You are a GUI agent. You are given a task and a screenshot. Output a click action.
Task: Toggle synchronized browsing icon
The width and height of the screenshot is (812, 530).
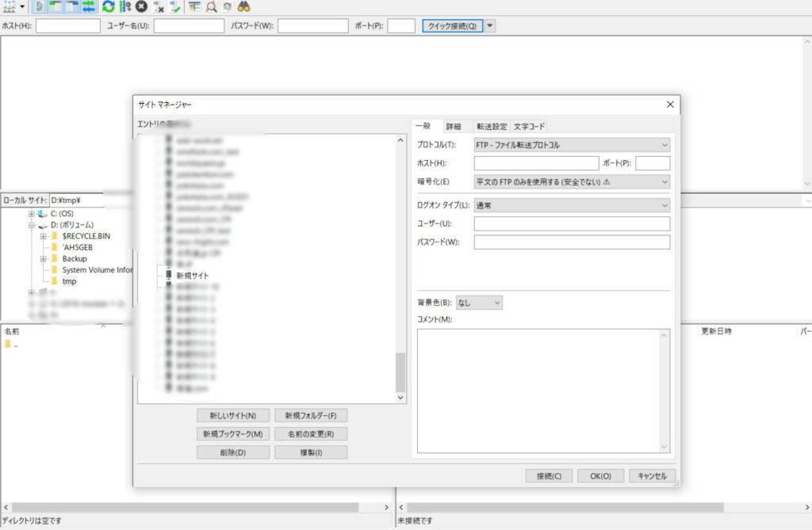click(228, 6)
